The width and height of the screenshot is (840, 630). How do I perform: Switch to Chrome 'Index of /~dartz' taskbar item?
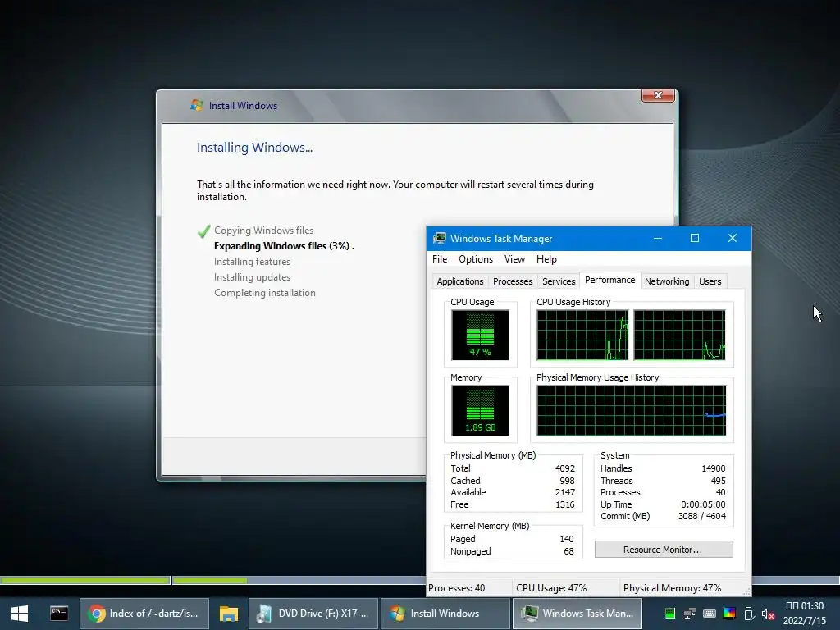click(x=144, y=614)
